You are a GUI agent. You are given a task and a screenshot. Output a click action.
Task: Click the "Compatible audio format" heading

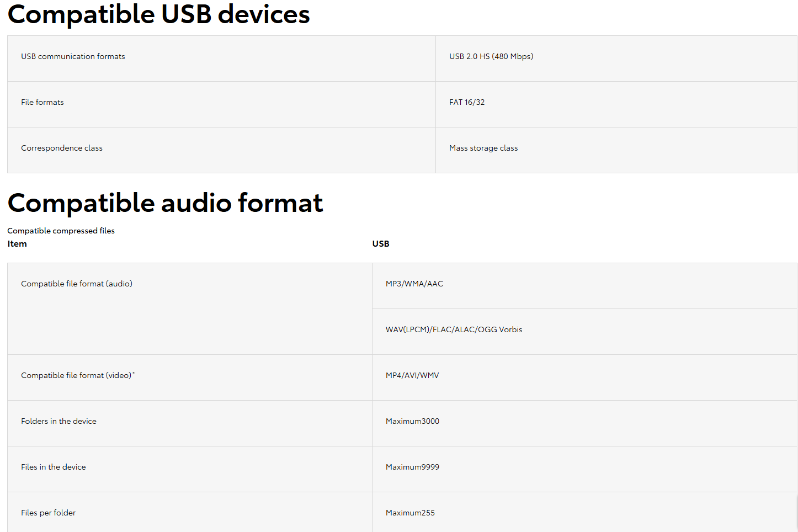point(165,203)
